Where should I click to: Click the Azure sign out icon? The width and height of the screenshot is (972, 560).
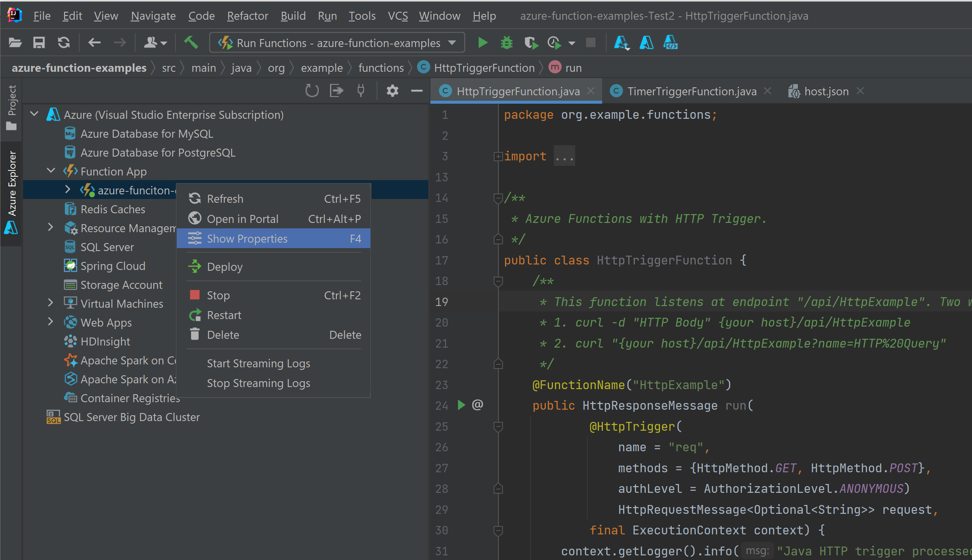coord(336,91)
